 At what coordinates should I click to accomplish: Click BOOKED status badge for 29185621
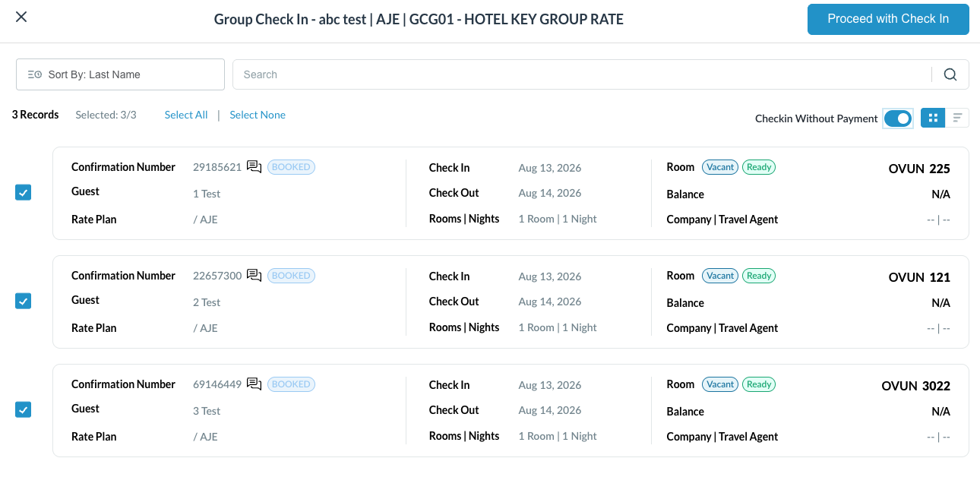coord(291,167)
